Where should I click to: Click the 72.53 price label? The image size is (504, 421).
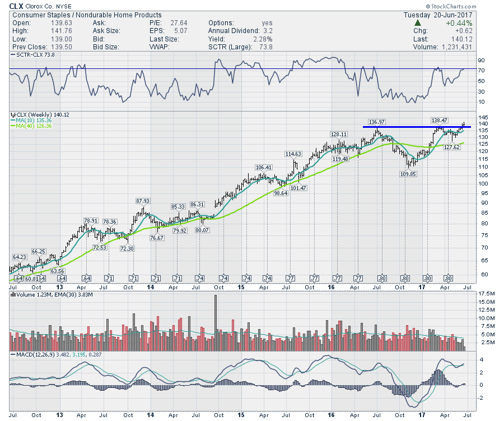[99, 248]
